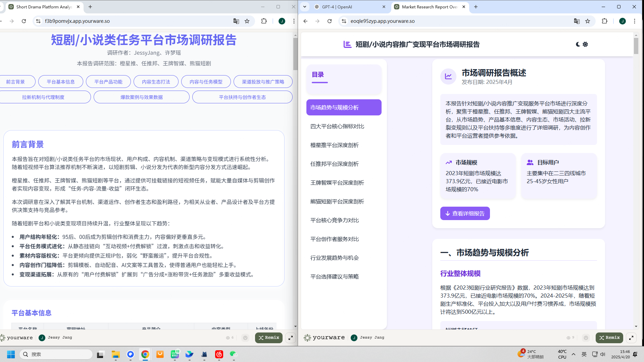The width and height of the screenshot is (644, 362).
Task: Open profile avatar J in right browser
Action: [623, 21]
